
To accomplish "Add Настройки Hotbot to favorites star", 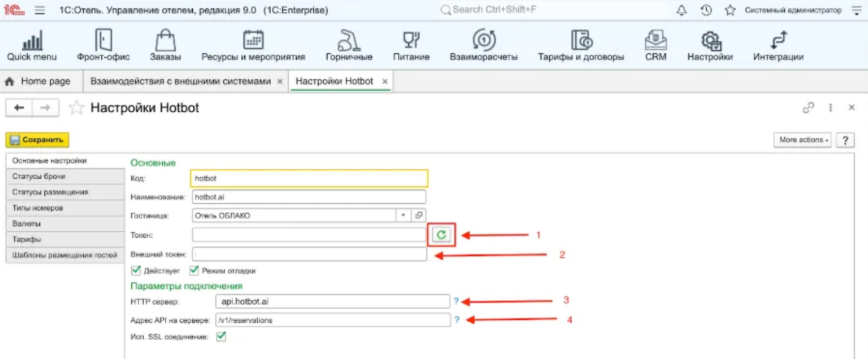I will [x=76, y=108].
